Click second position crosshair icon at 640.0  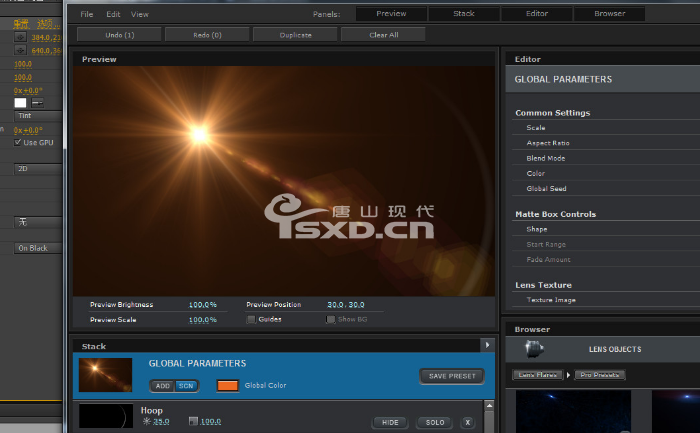(20, 50)
